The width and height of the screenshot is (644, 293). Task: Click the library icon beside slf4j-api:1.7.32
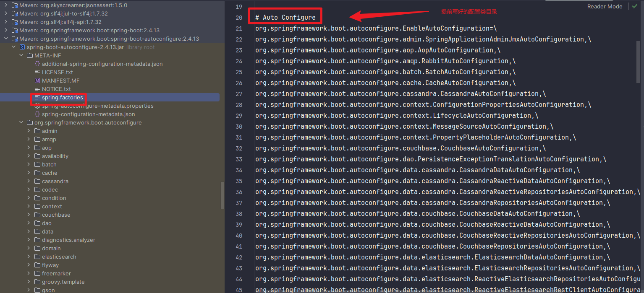[15, 22]
